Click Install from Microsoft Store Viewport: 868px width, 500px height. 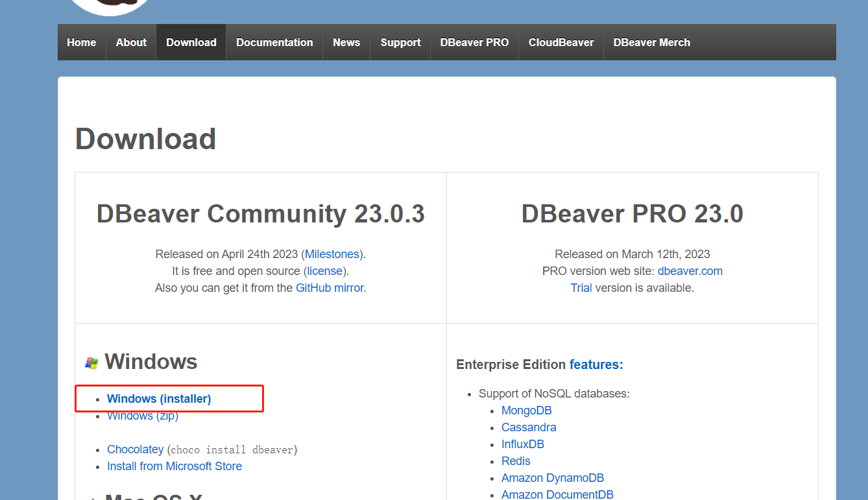coord(175,466)
